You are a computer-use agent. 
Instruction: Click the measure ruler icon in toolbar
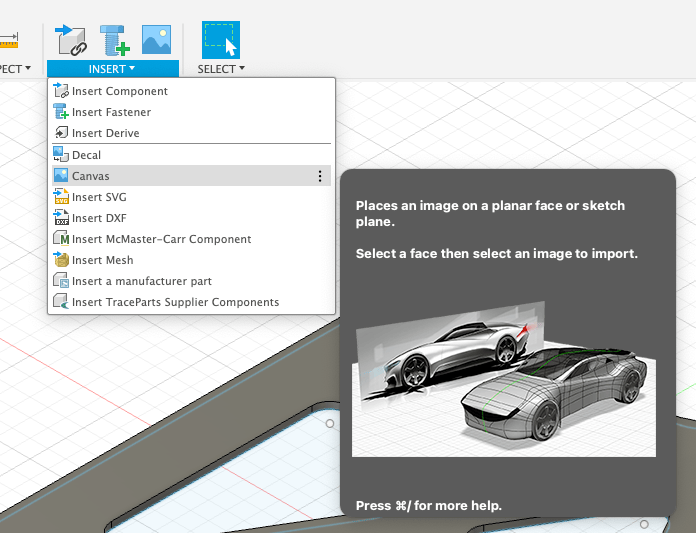pyautogui.click(x=8, y=40)
